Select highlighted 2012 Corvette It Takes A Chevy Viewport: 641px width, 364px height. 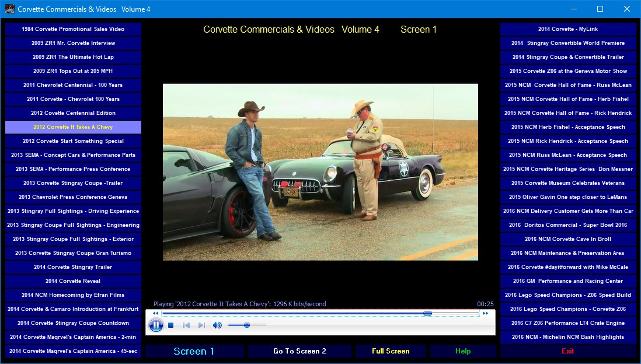click(73, 127)
